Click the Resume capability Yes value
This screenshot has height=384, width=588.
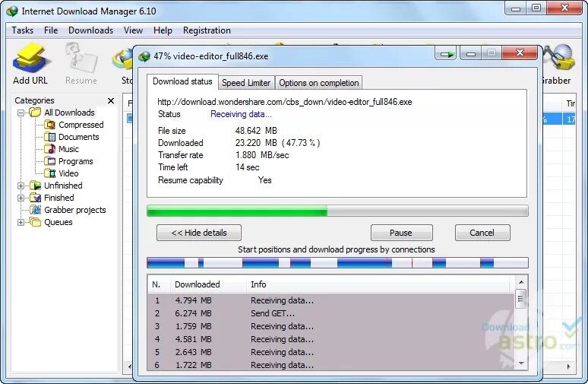coord(264,180)
